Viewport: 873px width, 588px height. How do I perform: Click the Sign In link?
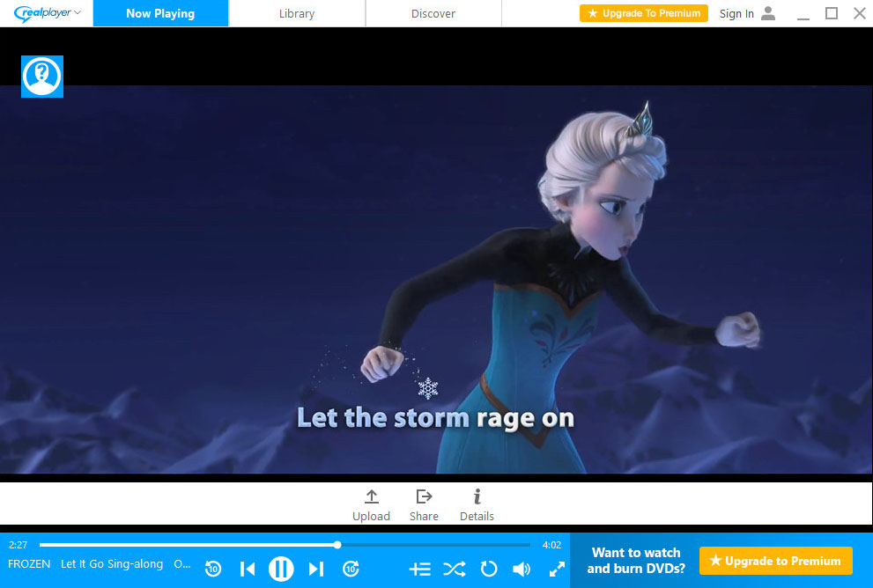point(736,13)
